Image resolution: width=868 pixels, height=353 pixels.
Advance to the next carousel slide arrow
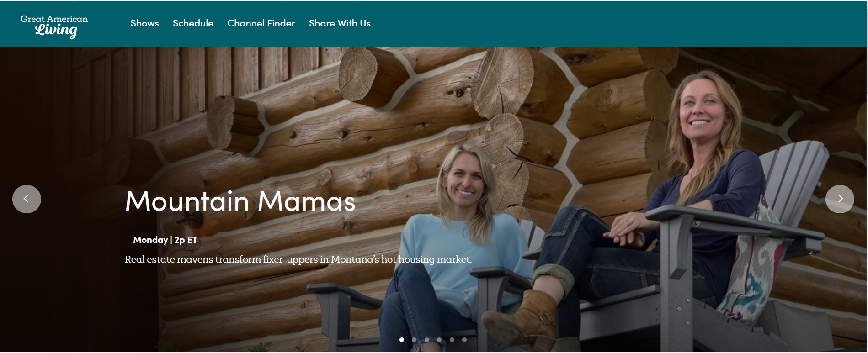[x=840, y=199]
